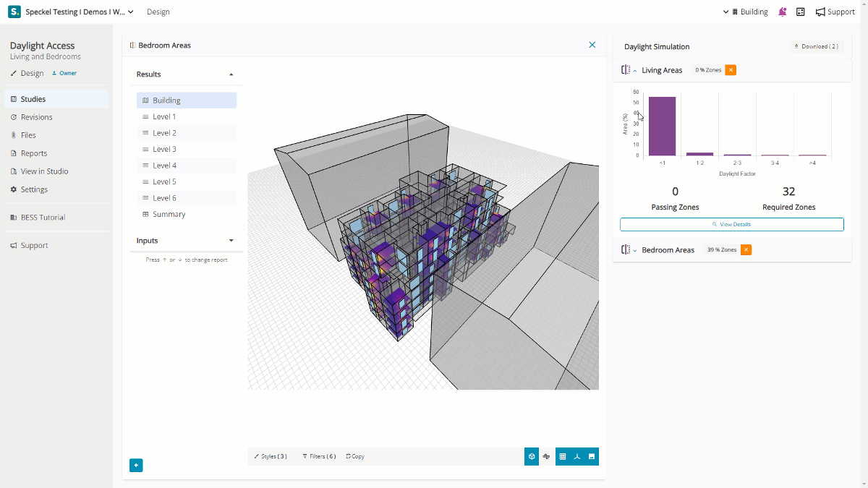
Task: Click the section view icon in viewer toolbar
Action: (546, 456)
